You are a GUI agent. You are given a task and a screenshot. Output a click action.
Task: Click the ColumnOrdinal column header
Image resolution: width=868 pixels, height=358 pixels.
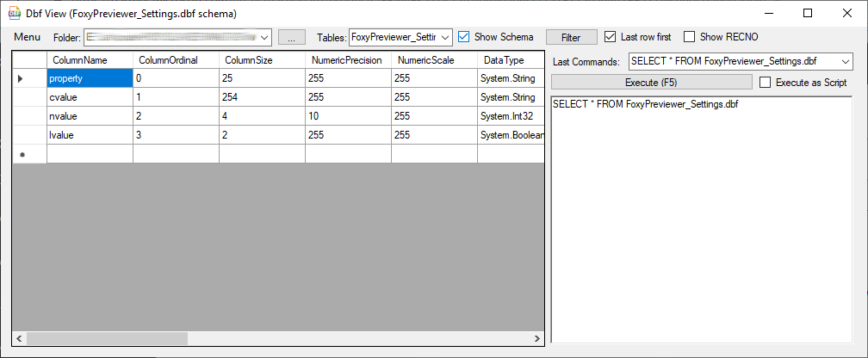(x=176, y=60)
